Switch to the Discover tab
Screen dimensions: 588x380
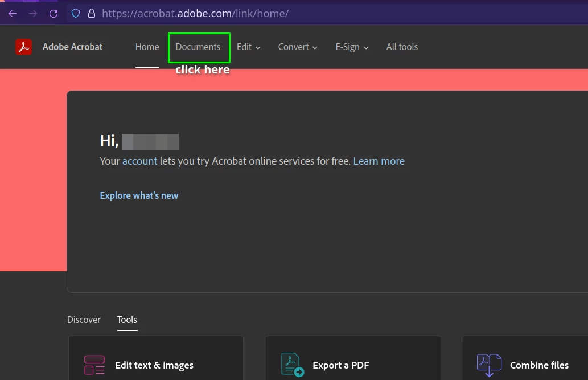(x=84, y=320)
